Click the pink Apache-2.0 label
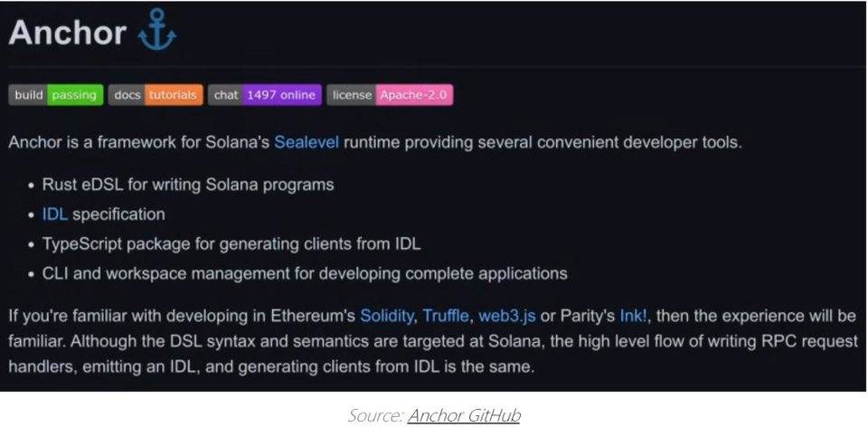This screenshot has width=868, height=437. point(414,95)
